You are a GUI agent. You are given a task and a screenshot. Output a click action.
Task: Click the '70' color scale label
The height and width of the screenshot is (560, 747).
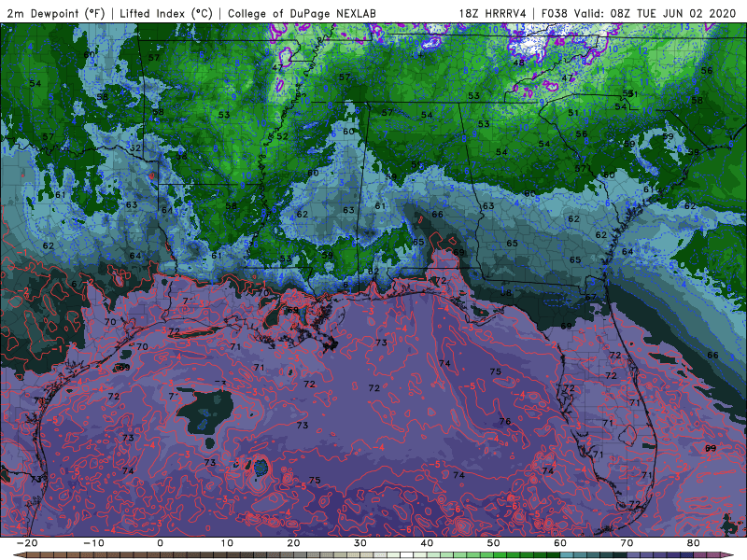(627, 543)
